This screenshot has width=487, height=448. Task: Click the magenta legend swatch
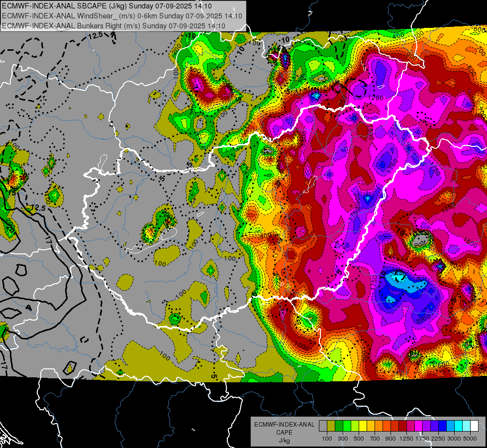click(419, 426)
